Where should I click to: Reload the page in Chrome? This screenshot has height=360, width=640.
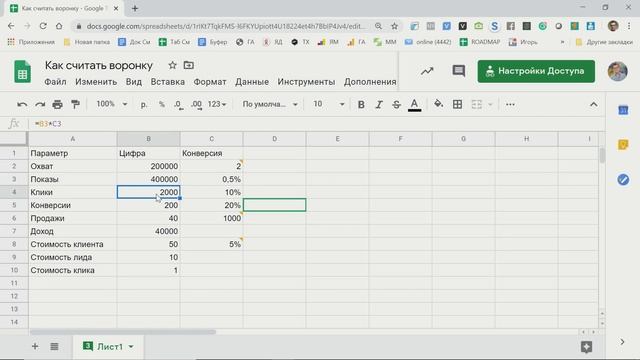tap(43, 26)
